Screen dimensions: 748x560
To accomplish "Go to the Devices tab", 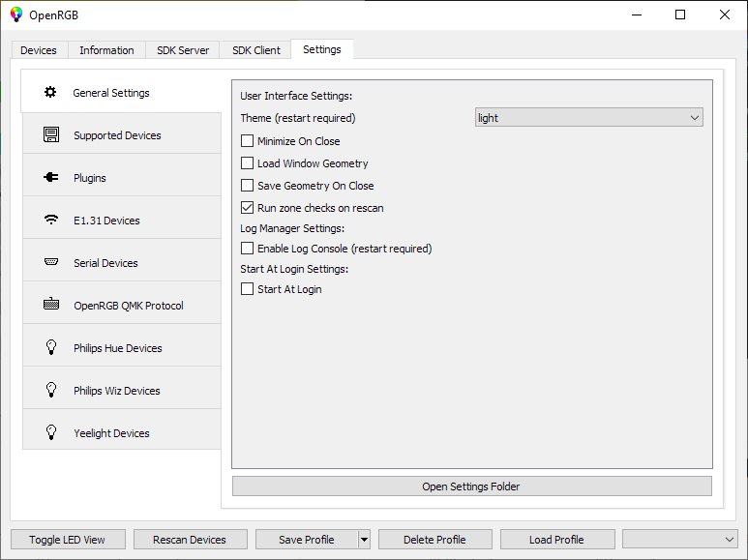I will click(39, 50).
